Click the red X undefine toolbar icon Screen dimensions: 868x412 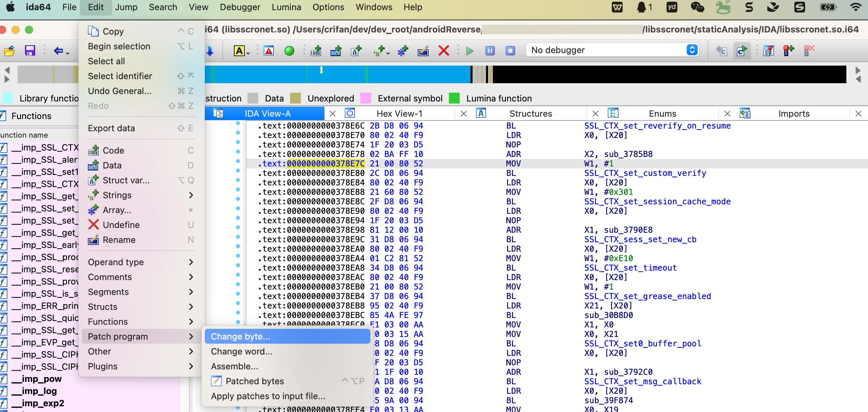pyautogui.click(x=443, y=51)
